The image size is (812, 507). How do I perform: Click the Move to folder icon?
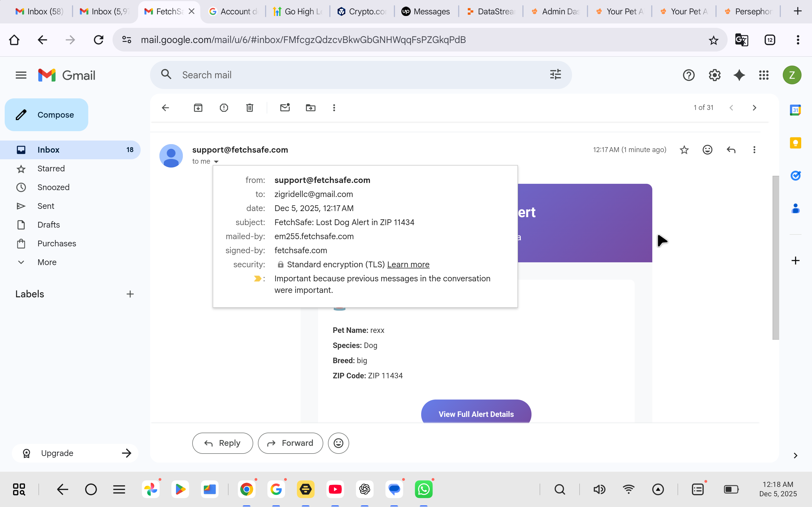pos(311,108)
